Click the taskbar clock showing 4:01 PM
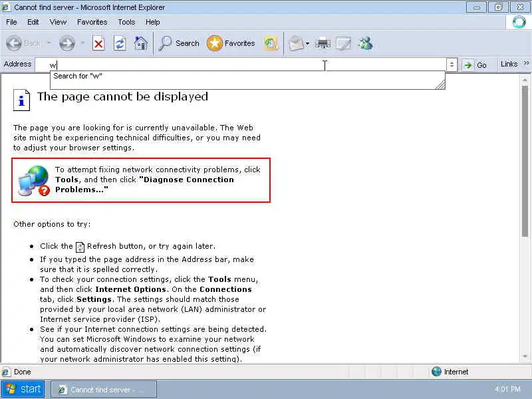The image size is (532, 399). point(507,389)
